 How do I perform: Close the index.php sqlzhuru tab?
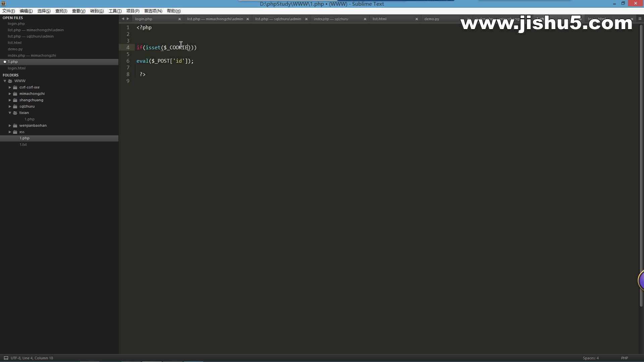(365, 19)
